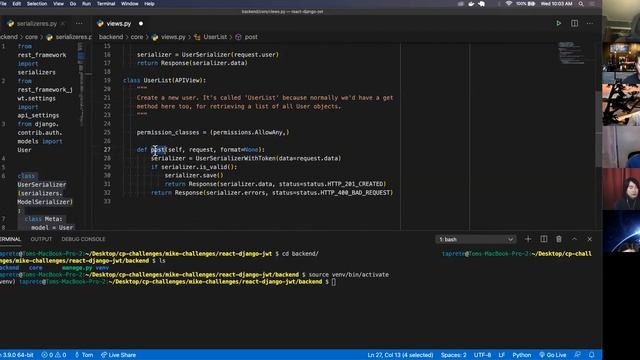Open more editor actions ellipsis at top right
Viewport: 640px width, 360px height.
coord(590,23)
